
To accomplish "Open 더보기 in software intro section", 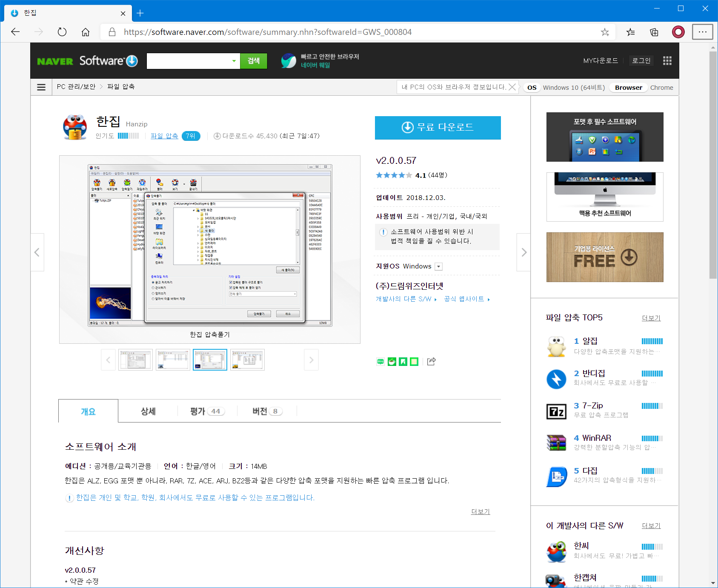I will pyautogui.click(x=481, y=512).
